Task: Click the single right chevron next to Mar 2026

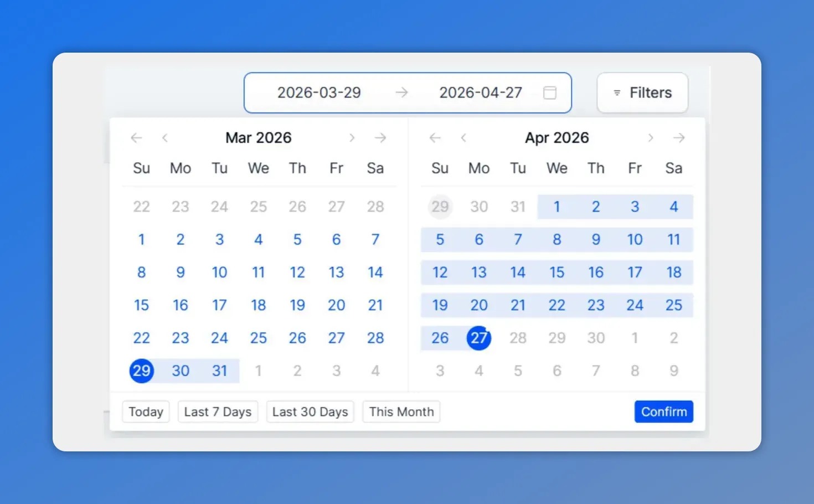Action: click(x=352, y=137)
